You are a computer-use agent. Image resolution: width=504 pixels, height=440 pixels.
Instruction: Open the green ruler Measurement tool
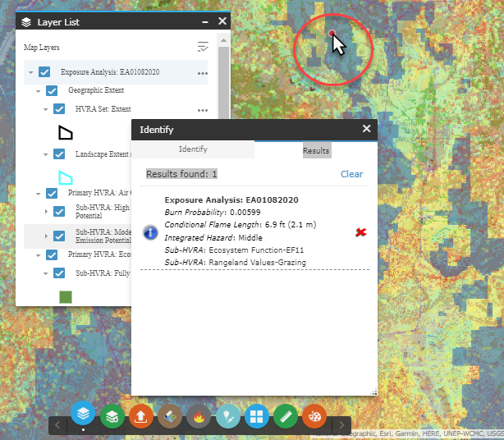(x=286, y=416)
